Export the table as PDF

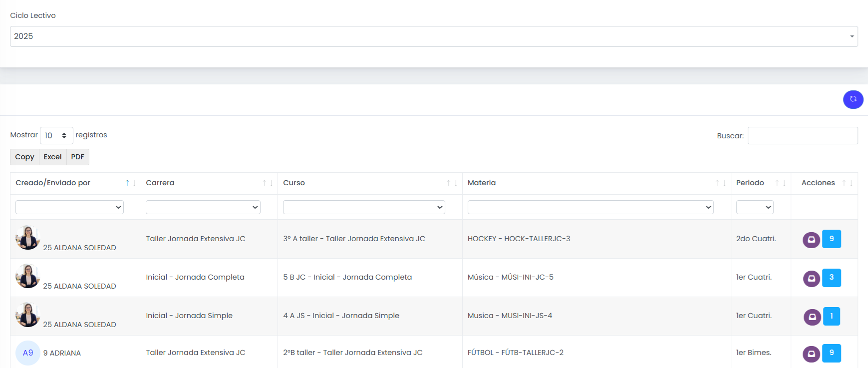[77, 157]
